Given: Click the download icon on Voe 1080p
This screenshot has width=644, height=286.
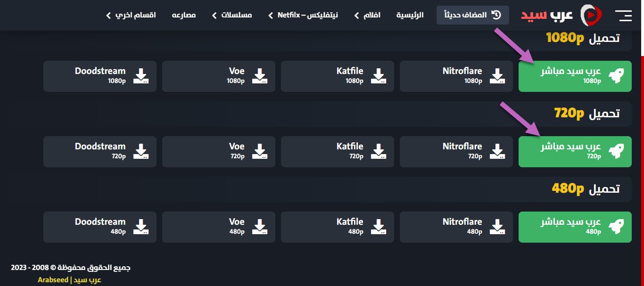Looking at the screenshot, I should click(260, 76).
